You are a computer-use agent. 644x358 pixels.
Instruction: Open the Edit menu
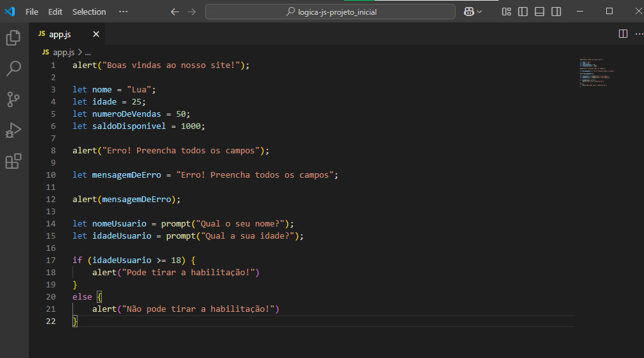pos(55,12)
